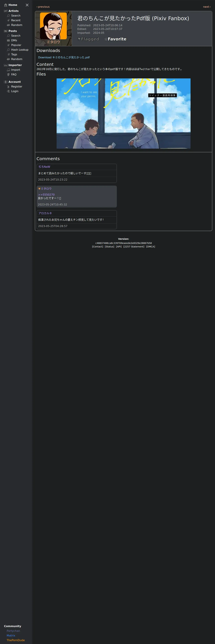215x644 pixels.
Task: Open the >>5550270 reply reference link
Action: point(46,195)
